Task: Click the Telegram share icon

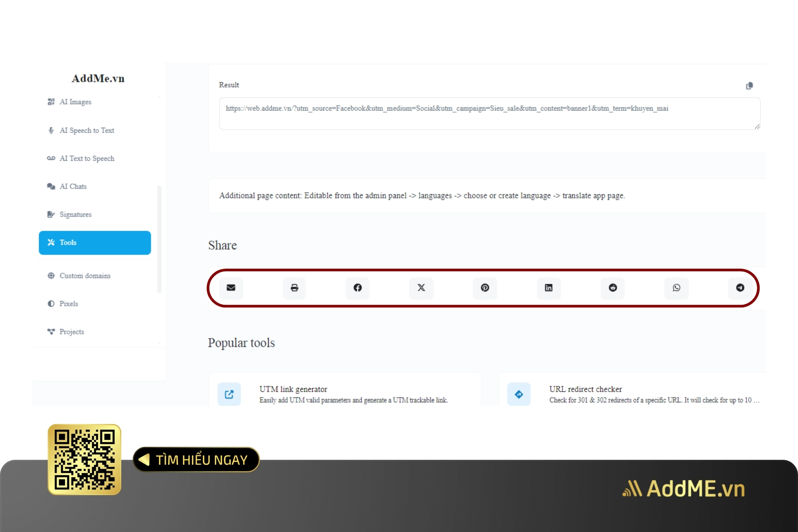Action: [x=740, y=287]
